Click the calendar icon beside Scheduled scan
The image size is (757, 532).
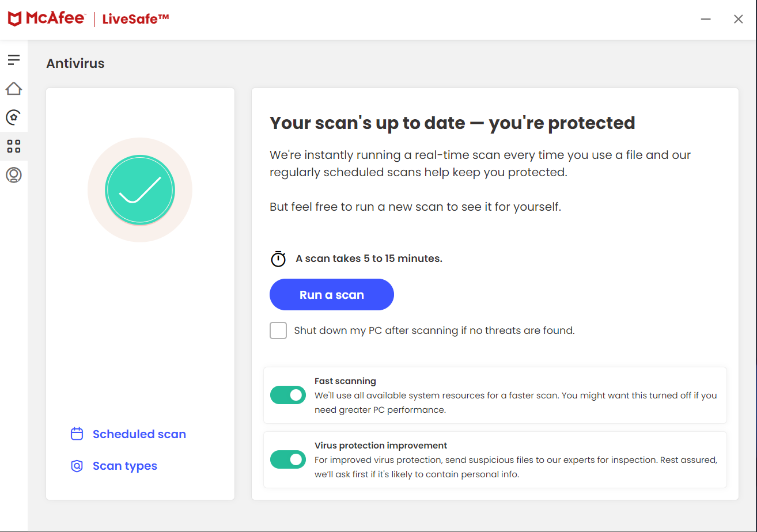(77, 434)
